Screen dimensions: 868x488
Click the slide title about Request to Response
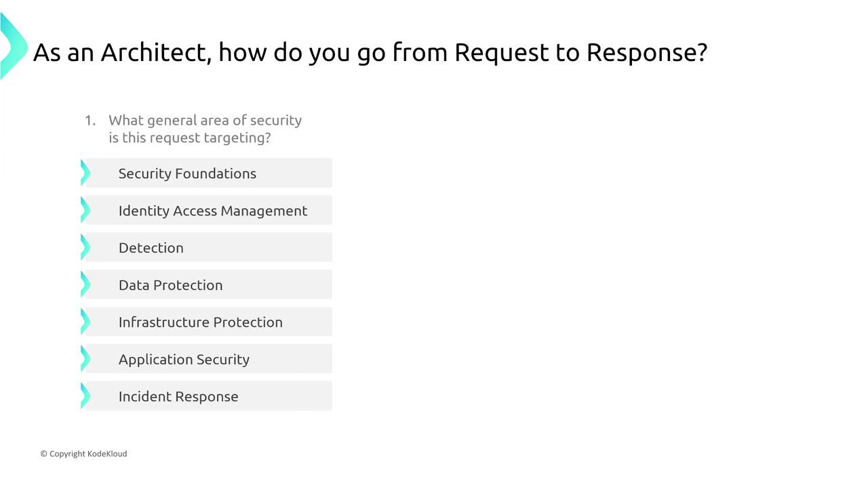(370, 52)
